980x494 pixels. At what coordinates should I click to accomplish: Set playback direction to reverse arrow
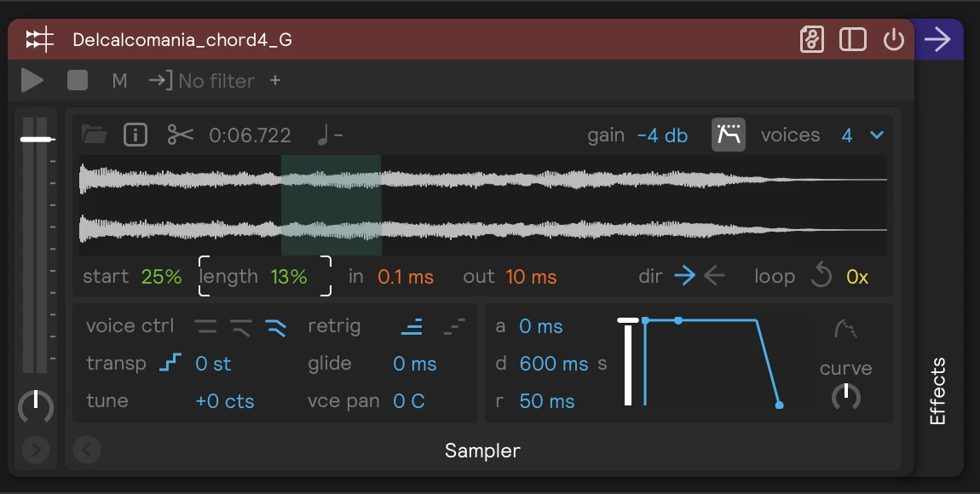[714, 276]
